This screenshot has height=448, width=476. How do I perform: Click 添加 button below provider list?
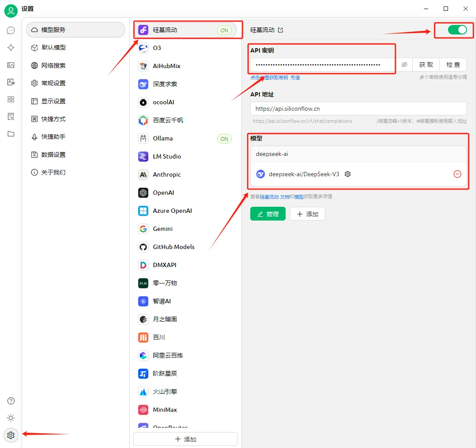pos(186,439)
